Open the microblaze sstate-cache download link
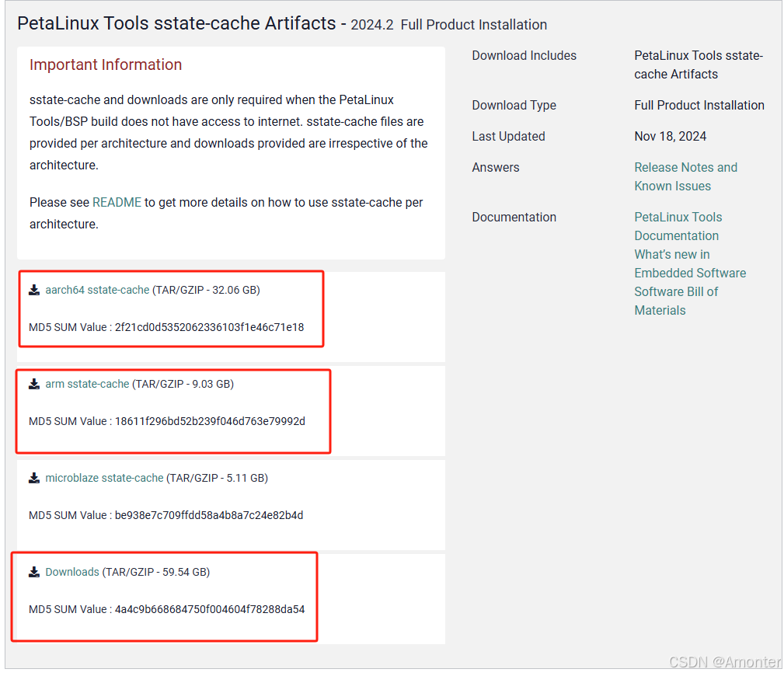 (x=104, y=478)
